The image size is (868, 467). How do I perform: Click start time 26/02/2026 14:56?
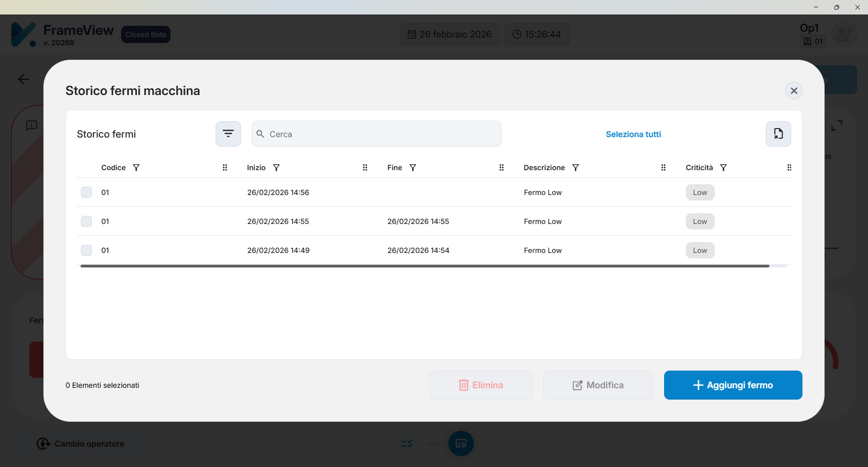pyautogui.click(x=278, y=192)
